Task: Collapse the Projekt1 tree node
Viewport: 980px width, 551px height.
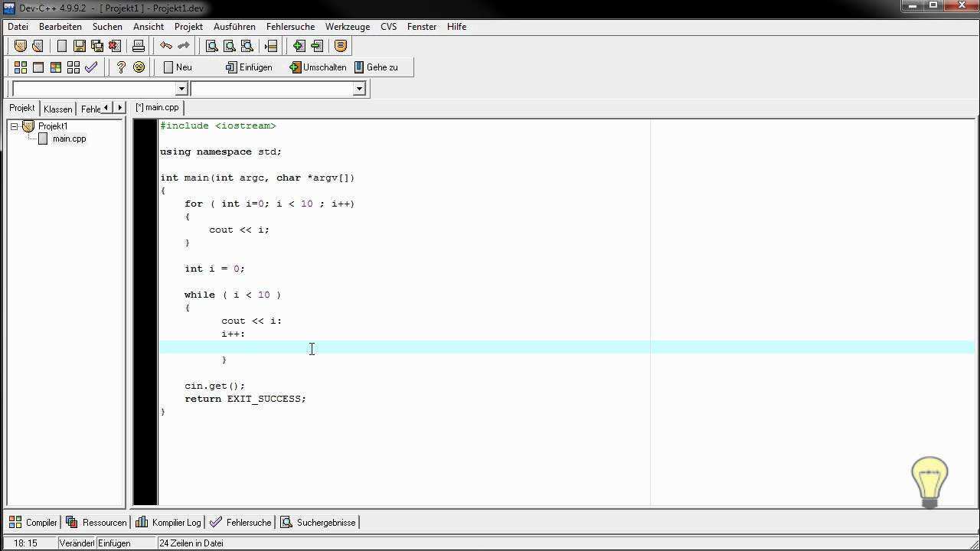Action: (15, 126)
